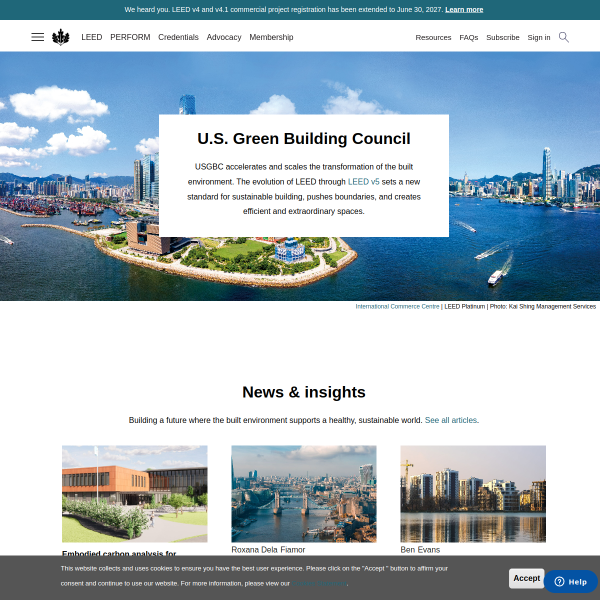
Task: Go to the Membership menu item
Action: click(271, 37)
